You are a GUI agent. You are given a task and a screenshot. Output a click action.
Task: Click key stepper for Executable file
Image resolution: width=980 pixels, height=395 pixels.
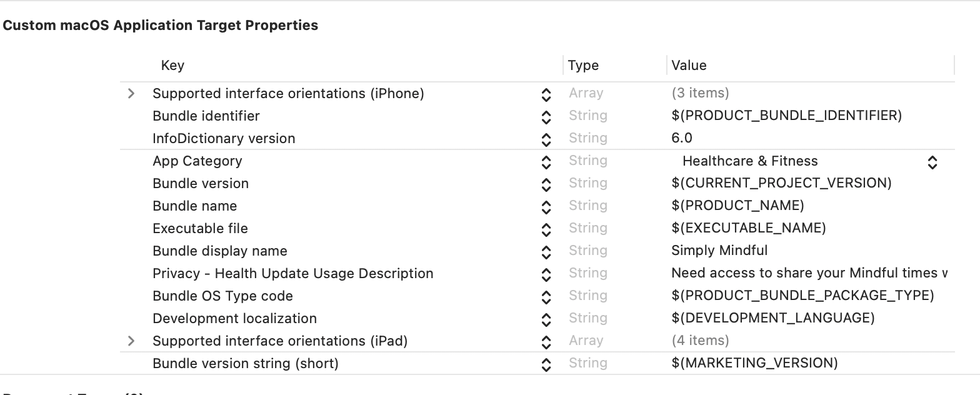point(546,229)
